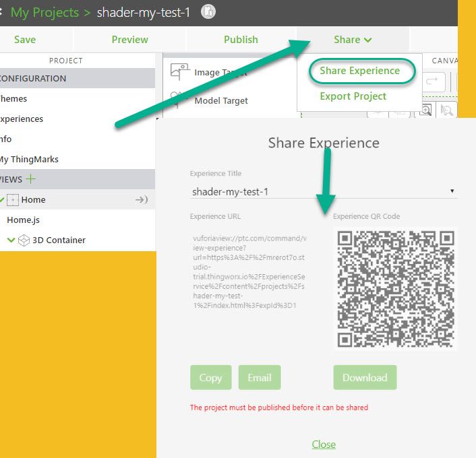Add a new view with the plus icon
This screenshot has width=476, height=458.
[x=30, y=179]
